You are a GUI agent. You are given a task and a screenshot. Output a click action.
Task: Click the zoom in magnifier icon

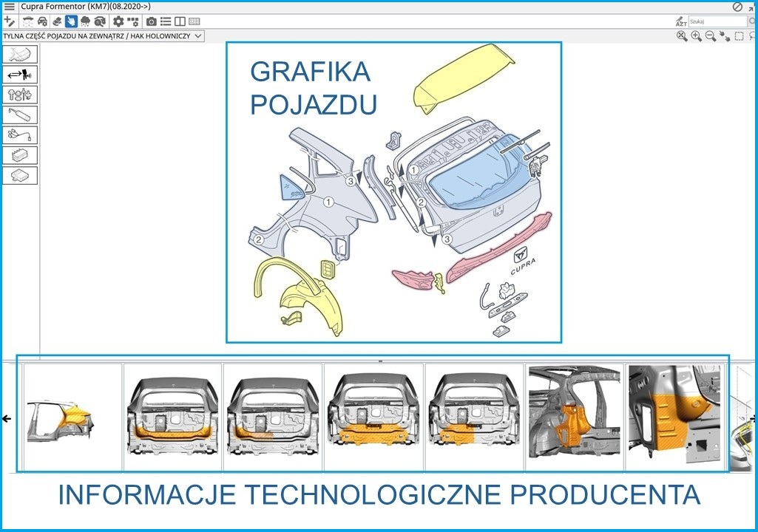696,36
